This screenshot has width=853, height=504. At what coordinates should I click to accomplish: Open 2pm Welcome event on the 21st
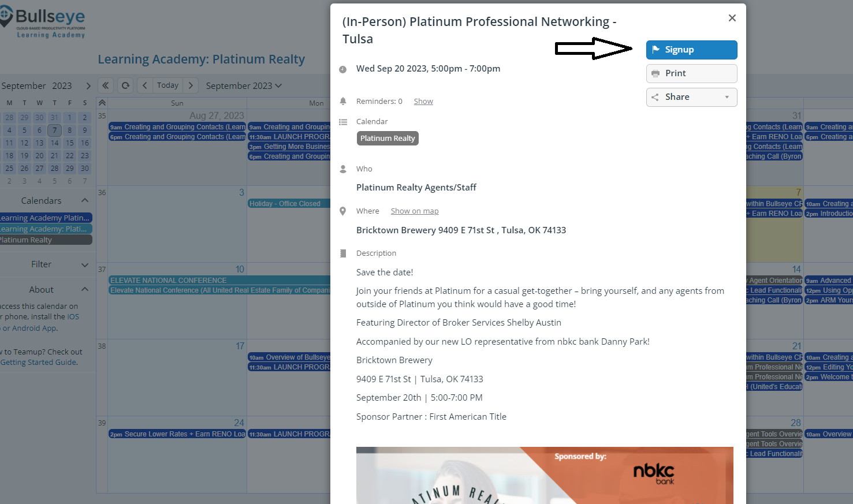click(828, 377)
